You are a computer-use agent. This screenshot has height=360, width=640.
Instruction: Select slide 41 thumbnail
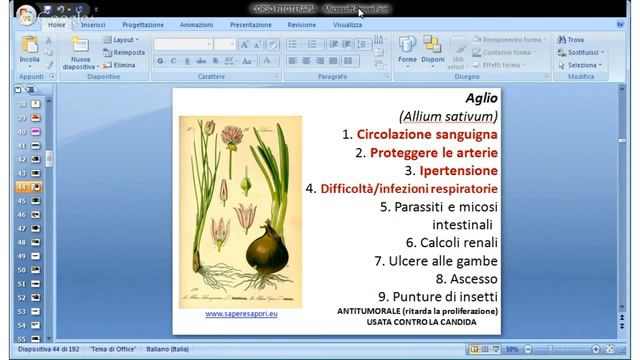point(36,146)
